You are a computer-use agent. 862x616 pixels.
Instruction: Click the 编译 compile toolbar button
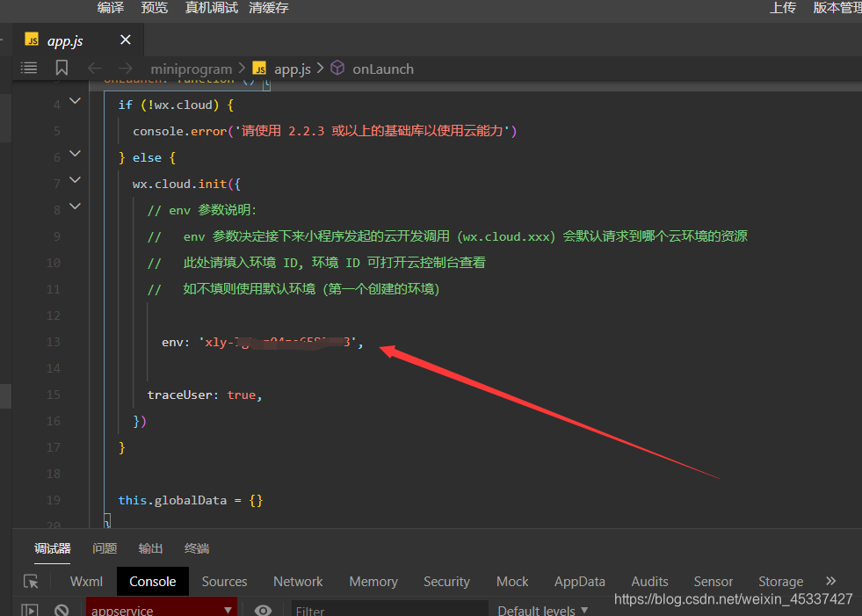111,8
